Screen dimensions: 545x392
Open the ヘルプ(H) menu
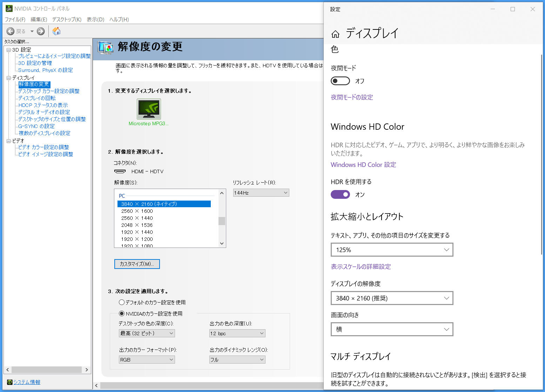119,20
